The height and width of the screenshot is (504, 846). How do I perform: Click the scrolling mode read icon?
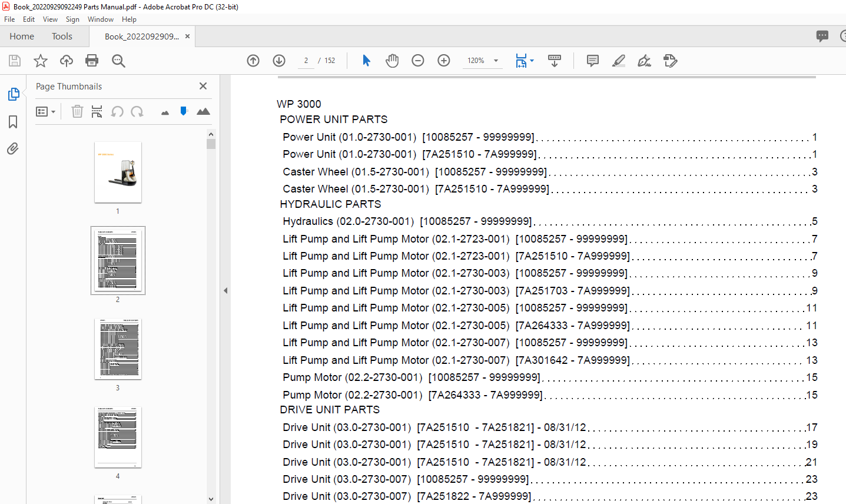555,61
